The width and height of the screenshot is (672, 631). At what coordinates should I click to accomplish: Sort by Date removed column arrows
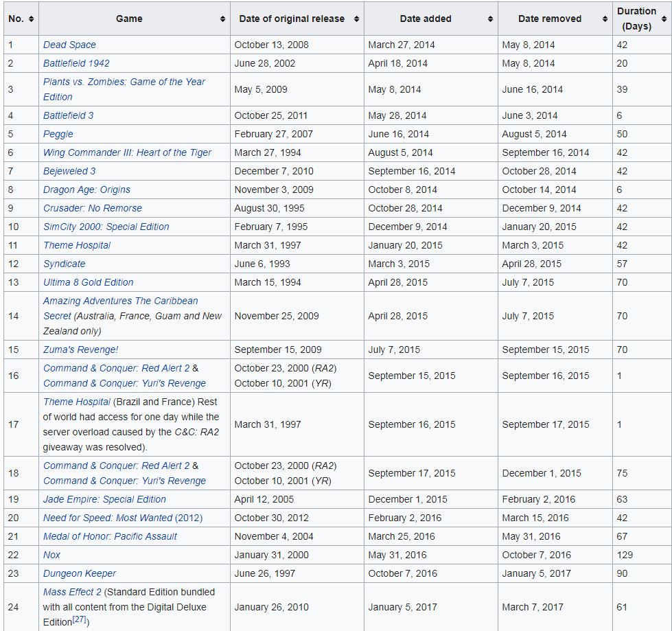[x=605, y=19]
